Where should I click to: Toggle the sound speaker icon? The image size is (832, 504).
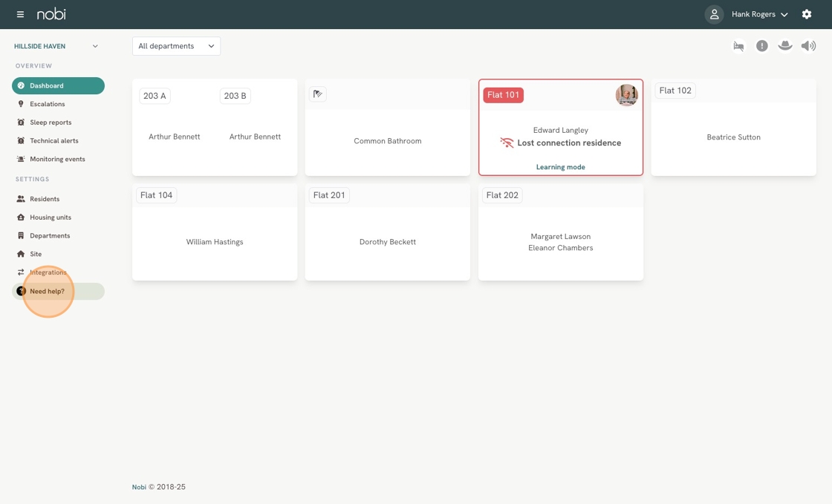[x=808, y=46]
